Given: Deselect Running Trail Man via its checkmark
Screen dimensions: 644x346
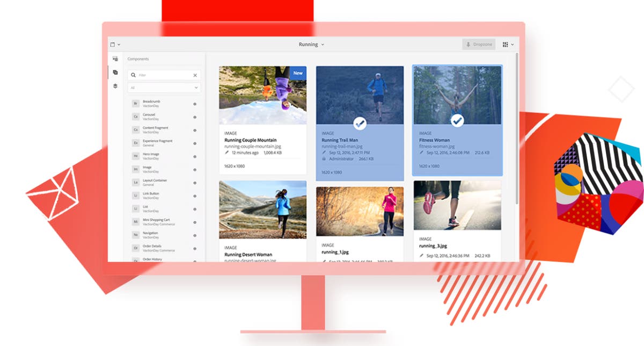Looking at the screenshot, I should [360, 123].
